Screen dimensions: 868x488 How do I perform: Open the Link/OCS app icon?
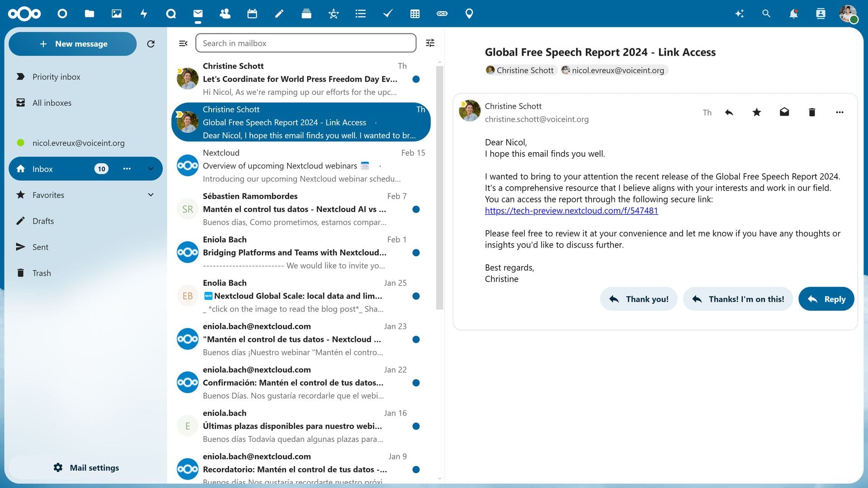click(442, 14)
